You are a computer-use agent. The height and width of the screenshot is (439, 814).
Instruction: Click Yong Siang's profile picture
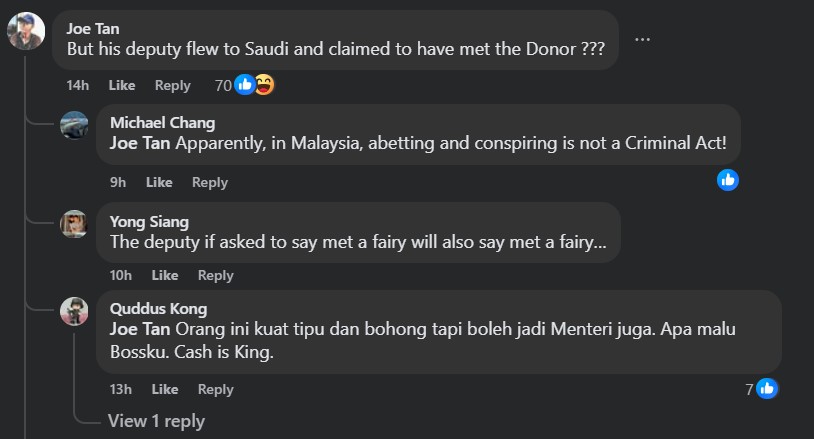tap(74, 223)
